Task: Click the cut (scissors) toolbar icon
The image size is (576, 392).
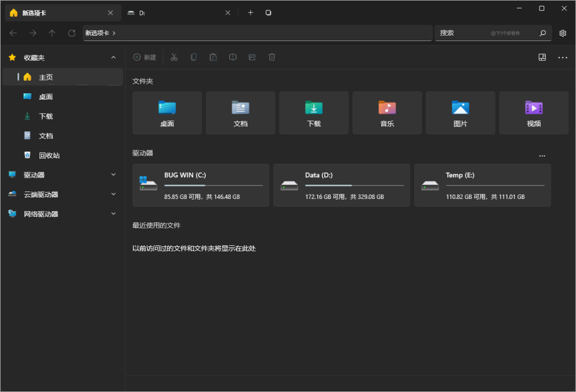Action: point(174,57)
